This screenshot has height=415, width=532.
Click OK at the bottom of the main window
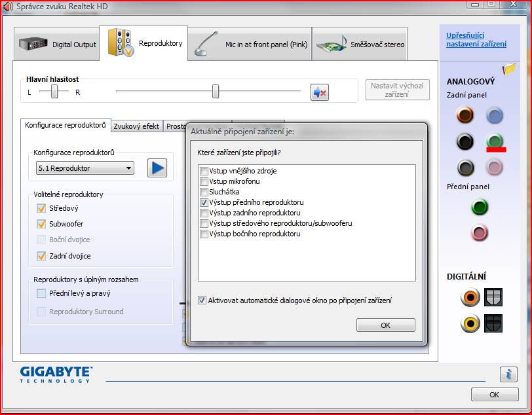(495, 395)
